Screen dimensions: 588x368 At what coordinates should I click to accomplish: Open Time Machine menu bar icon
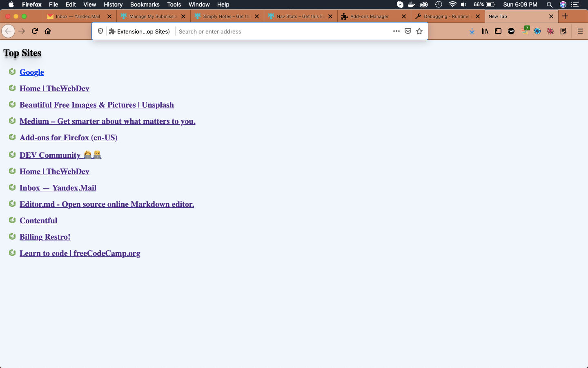[438, 4]
